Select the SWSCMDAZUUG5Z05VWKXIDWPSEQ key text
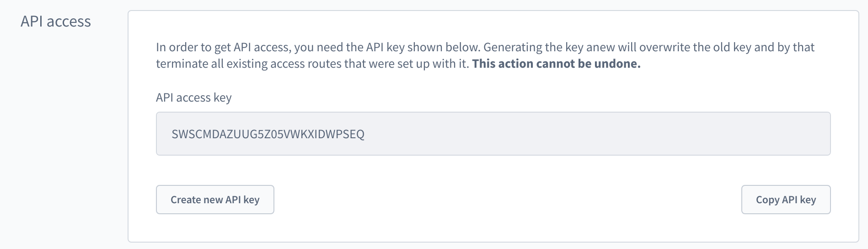This screenshot has width=868, height=249. pyautogui.click(x=268, y=134)
